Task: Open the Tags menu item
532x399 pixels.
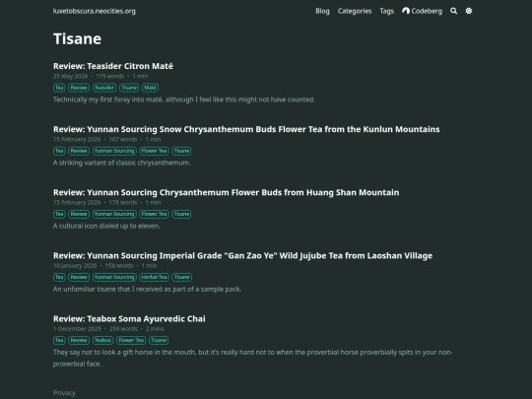Action: (x=387, y=11)
